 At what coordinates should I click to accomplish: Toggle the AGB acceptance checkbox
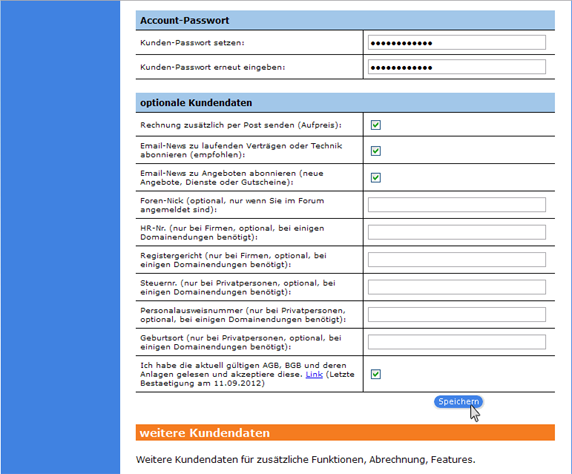coord(376,374)
